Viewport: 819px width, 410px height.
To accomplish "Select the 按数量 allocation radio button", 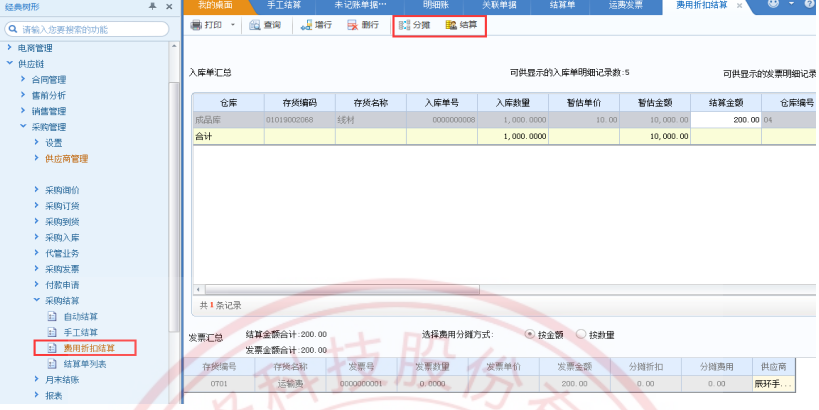I will 581,334.
